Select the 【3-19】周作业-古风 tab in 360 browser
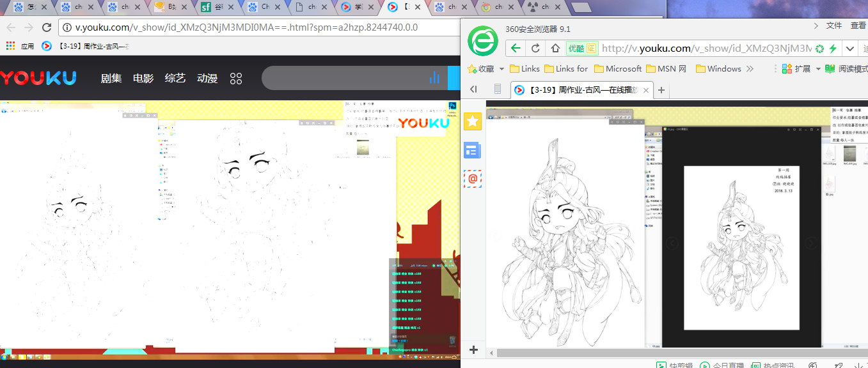 pos(581,90)
